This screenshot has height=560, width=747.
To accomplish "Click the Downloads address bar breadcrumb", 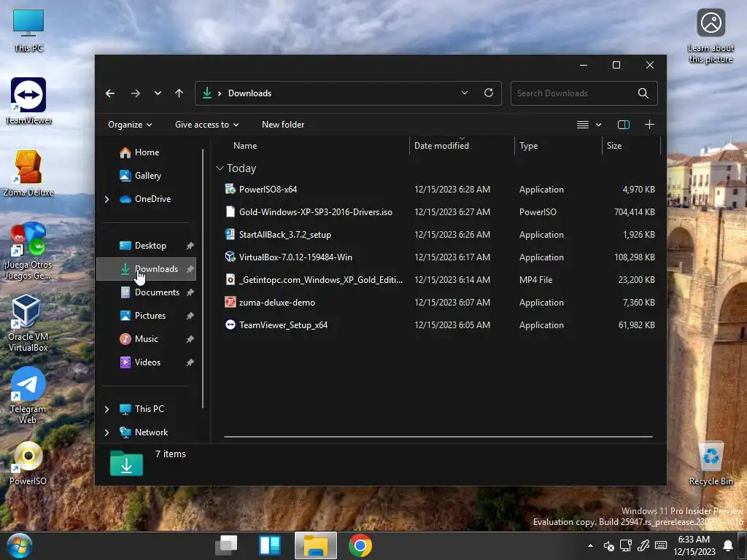I will (249, 93).
